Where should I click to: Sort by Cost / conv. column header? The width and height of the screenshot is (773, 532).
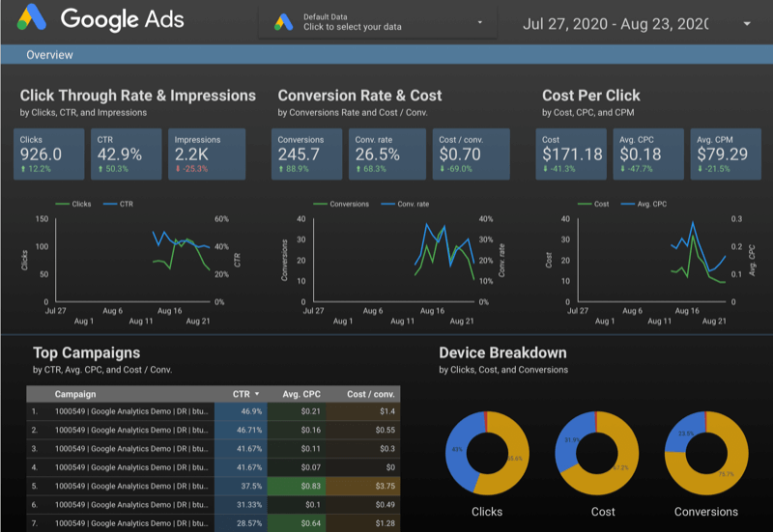[371, 394]
